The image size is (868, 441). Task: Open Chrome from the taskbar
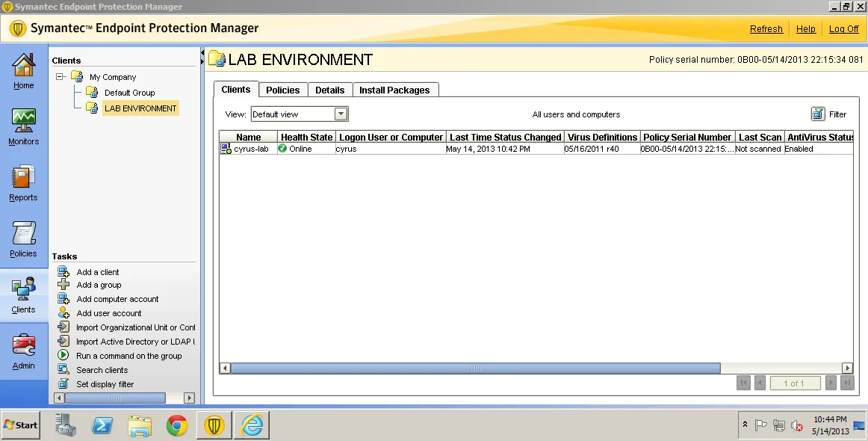176,425
